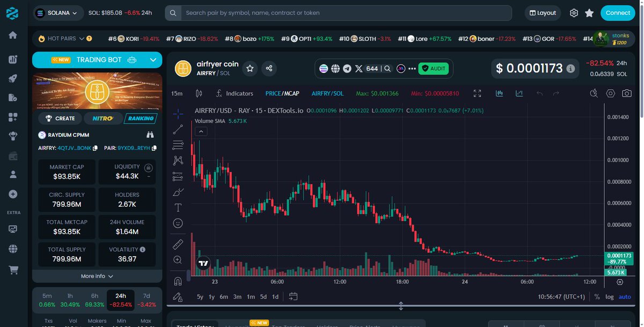
Task: Click the AUDIT button
Action: point(434,69)
